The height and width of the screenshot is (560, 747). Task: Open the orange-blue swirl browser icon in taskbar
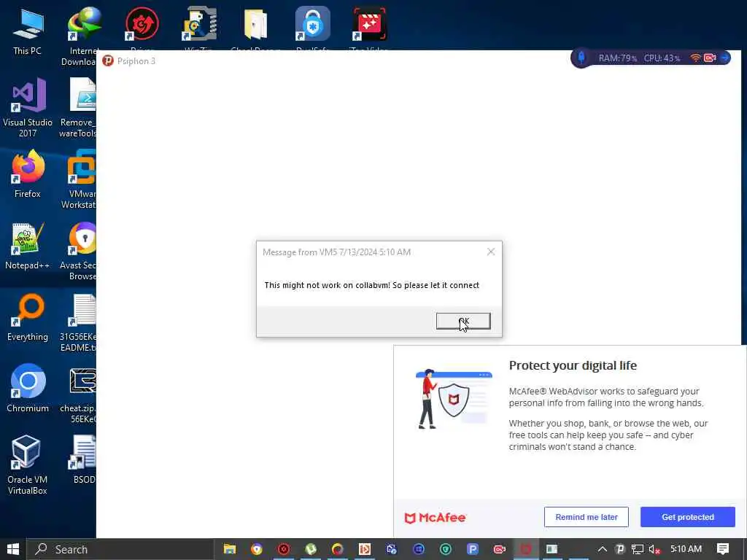coord(337,549)
